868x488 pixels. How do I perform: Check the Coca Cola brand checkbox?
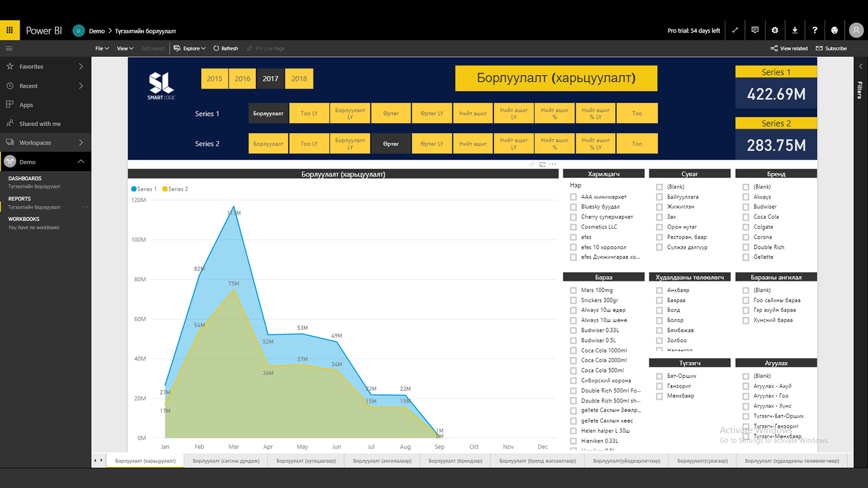click(x=746, y=217)
